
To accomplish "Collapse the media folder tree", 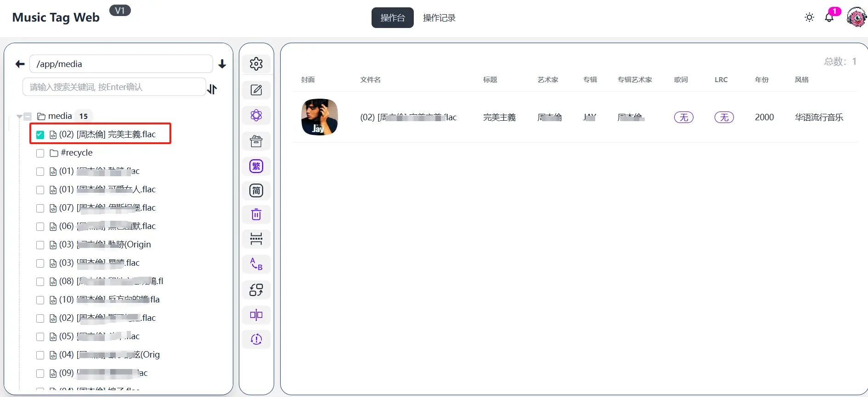I will [x=19, y=117].
